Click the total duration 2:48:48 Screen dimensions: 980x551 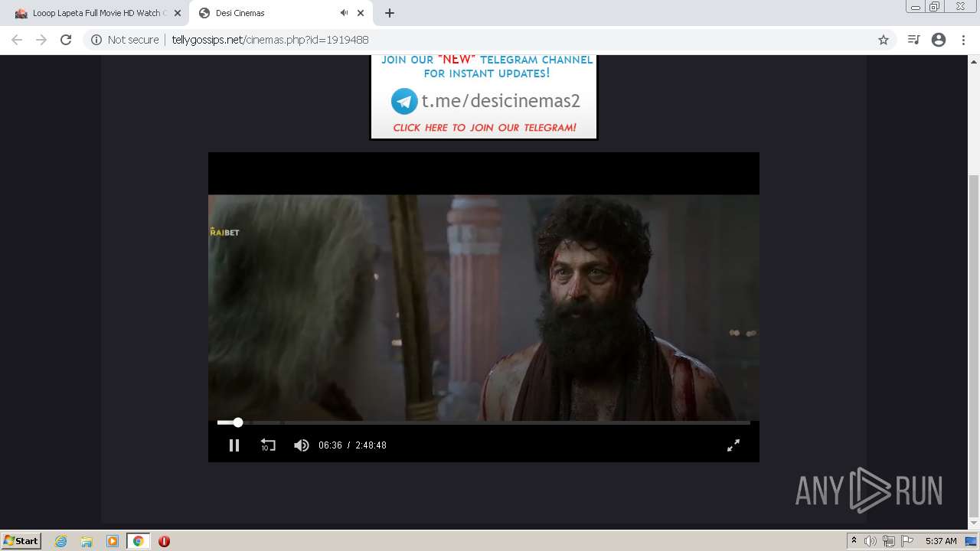371,445
